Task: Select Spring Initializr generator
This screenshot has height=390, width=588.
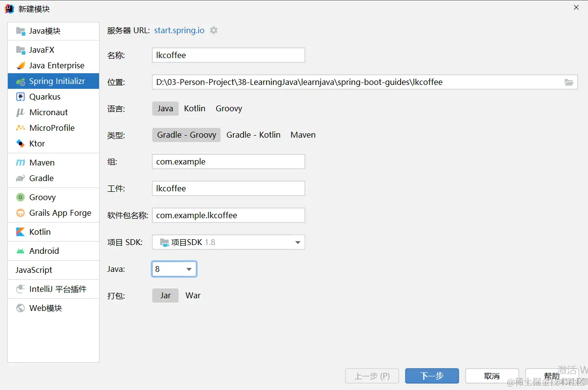Action: pos(53,82)
